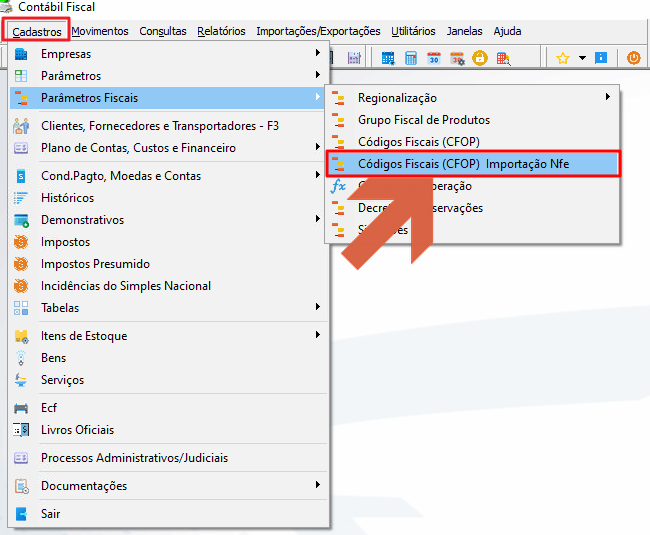This screenshot has height=535, width=650.
Task: Click the purple schedule toolbar icon
Action: pyautogui.click(x=354, y=58)
